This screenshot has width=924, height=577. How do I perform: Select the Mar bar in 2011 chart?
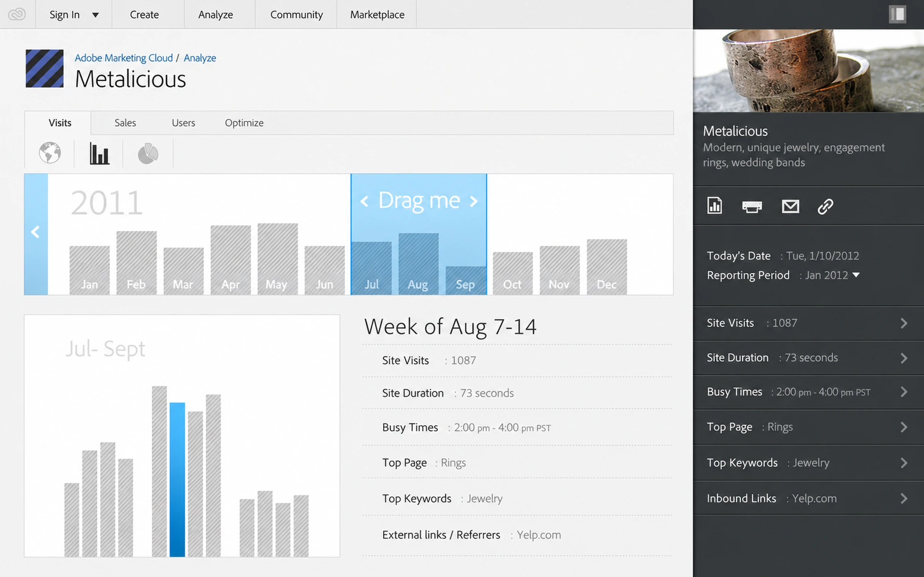(183, 271)
